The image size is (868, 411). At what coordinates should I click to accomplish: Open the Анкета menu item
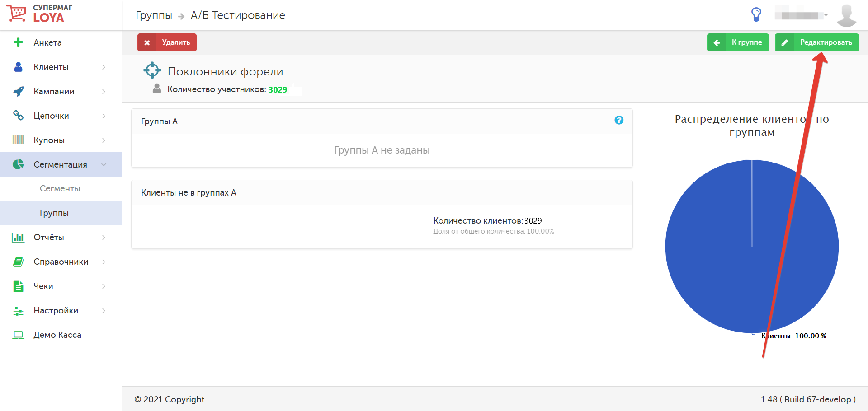[x=61, y=42]
